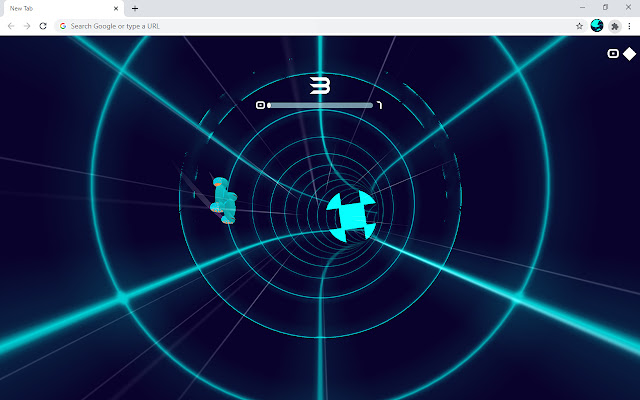Click the cyan ball in the tunnel
The image size is (640, 400).
tap(351, 216)
